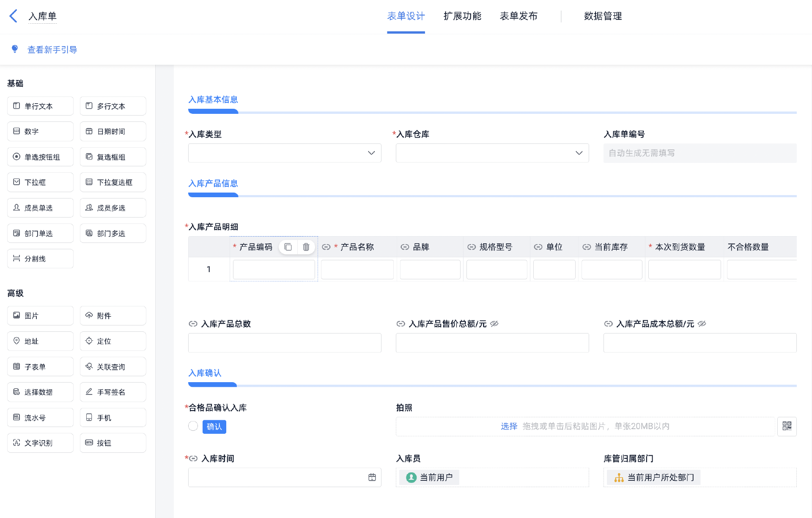Select the 确认 radio button

(x=193, y=426)
